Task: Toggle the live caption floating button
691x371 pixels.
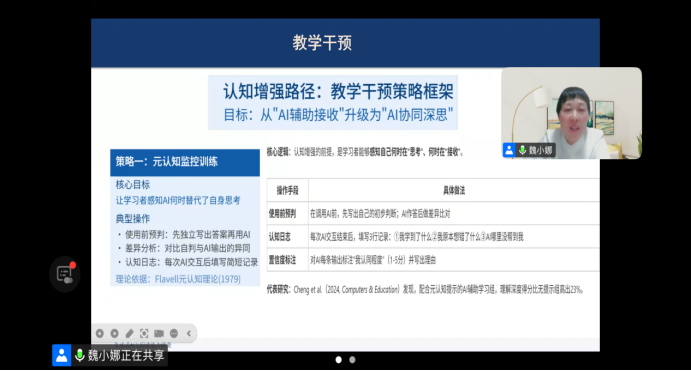Action: click(x=65, y=274)
